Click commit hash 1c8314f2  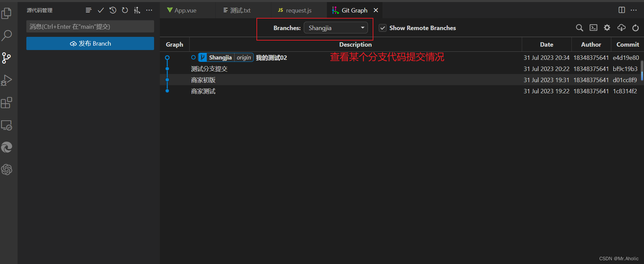point(625,91)
